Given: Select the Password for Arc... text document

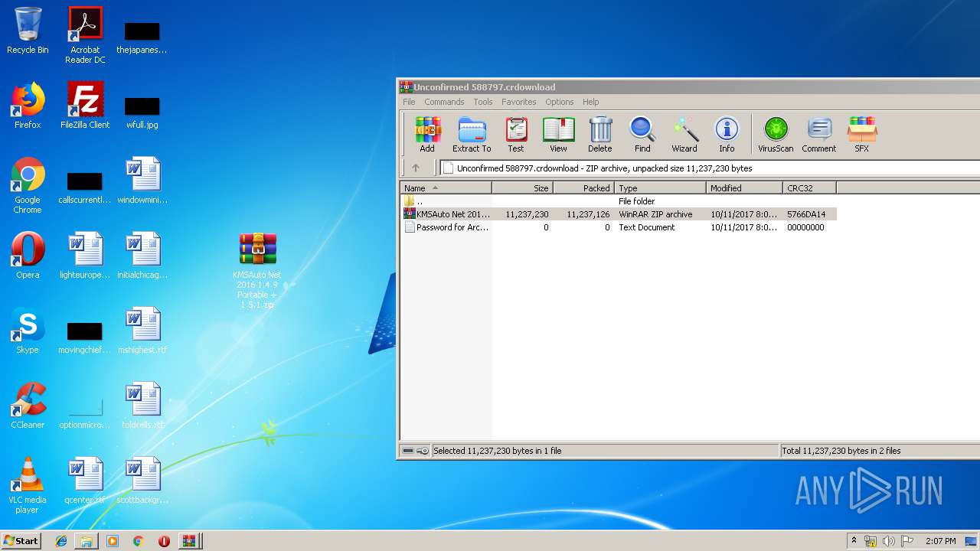Looking at the screenshot, I should pyautogui.click(x=619, y=227).
